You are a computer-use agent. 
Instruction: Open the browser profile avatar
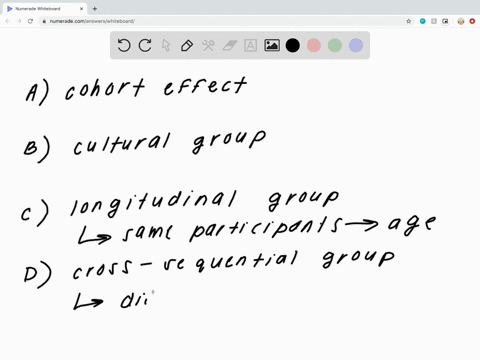pyautogui.click(x=461, y=21)
